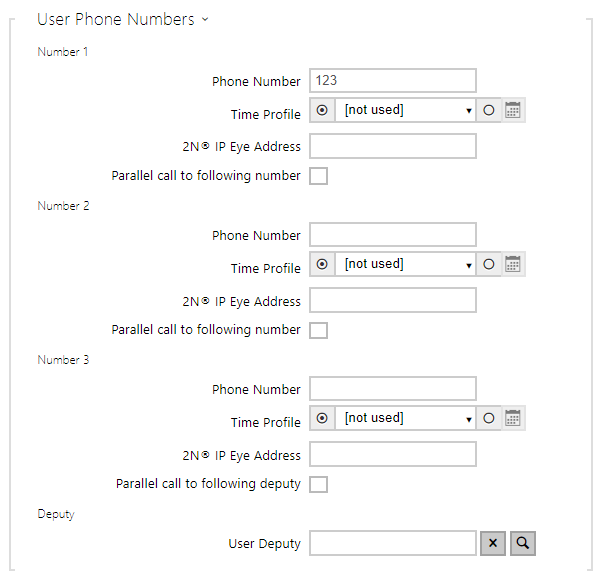
Task: Select custom time profile radio for Number 3
Action: 489,418
